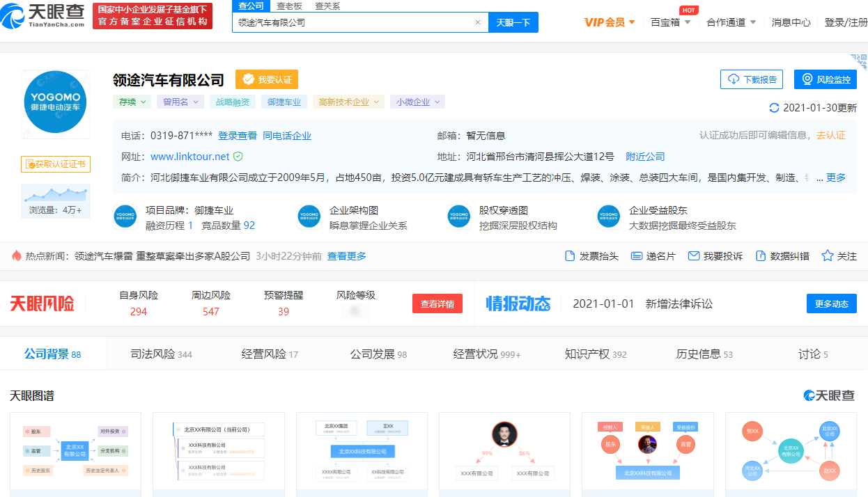Follow company via star (关注) icon
Image resolution: width=868 pixels, height=497 pixels.
[x=828, y=256]
